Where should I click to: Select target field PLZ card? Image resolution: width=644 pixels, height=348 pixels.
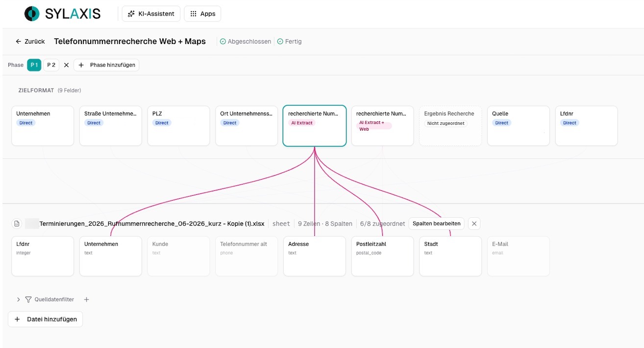(x=178, y=126)
